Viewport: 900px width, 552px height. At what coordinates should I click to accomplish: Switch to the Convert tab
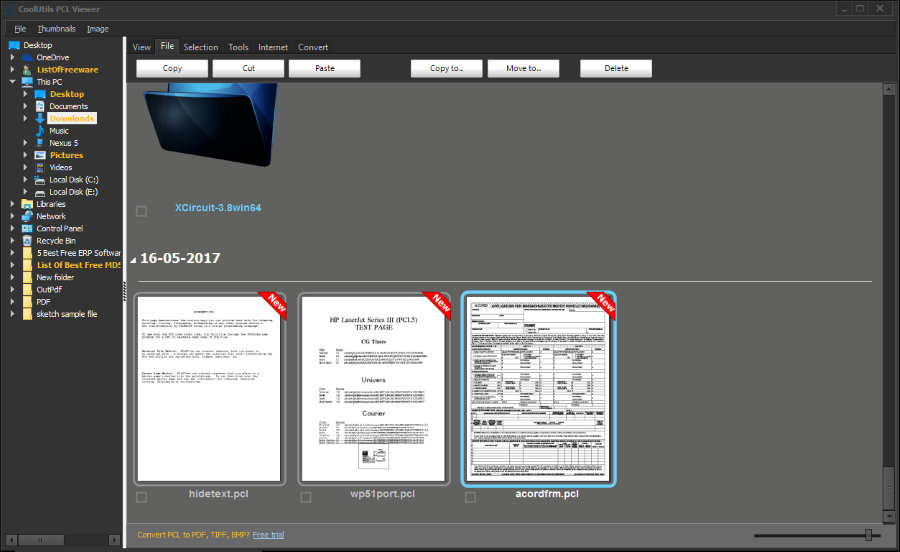click(x=313, y=47)
